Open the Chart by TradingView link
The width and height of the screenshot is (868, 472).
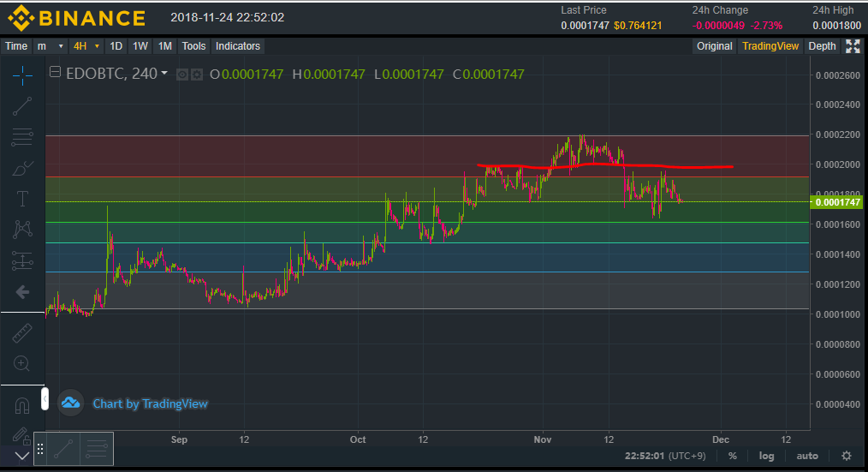tap(150, 403)
